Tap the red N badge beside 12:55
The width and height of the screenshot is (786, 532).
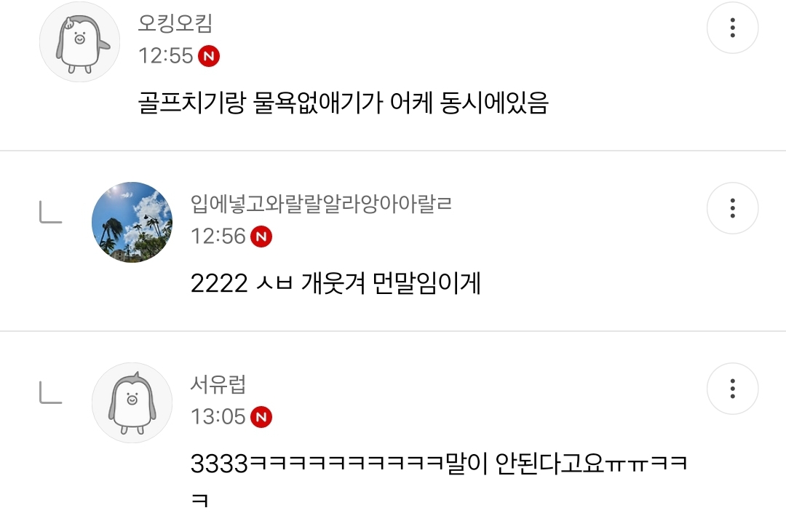click(209, 56)
